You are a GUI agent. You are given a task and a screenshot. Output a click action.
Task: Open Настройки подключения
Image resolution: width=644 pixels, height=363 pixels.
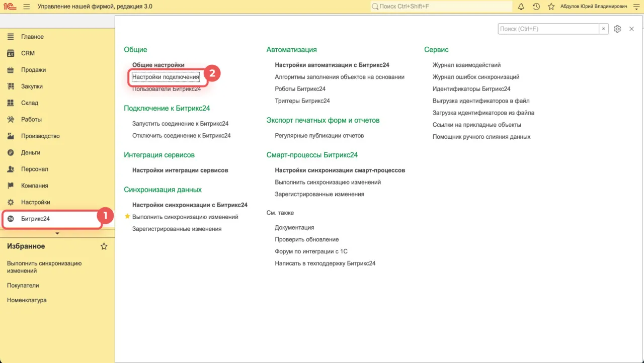(166, 77)
